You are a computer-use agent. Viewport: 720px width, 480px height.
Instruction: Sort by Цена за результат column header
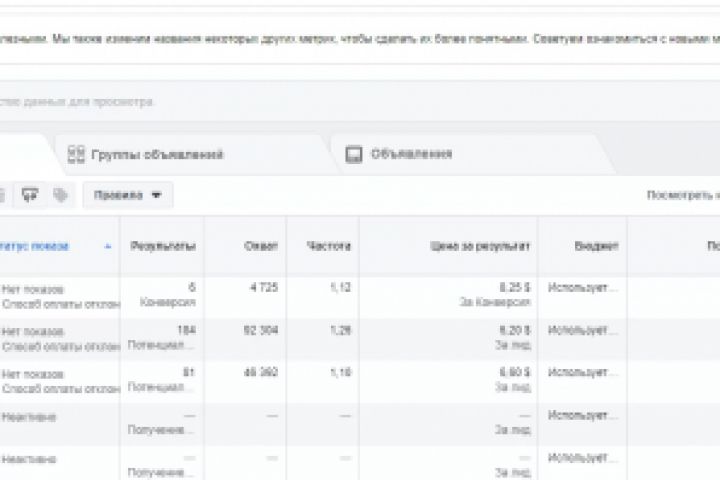[496, 245]
